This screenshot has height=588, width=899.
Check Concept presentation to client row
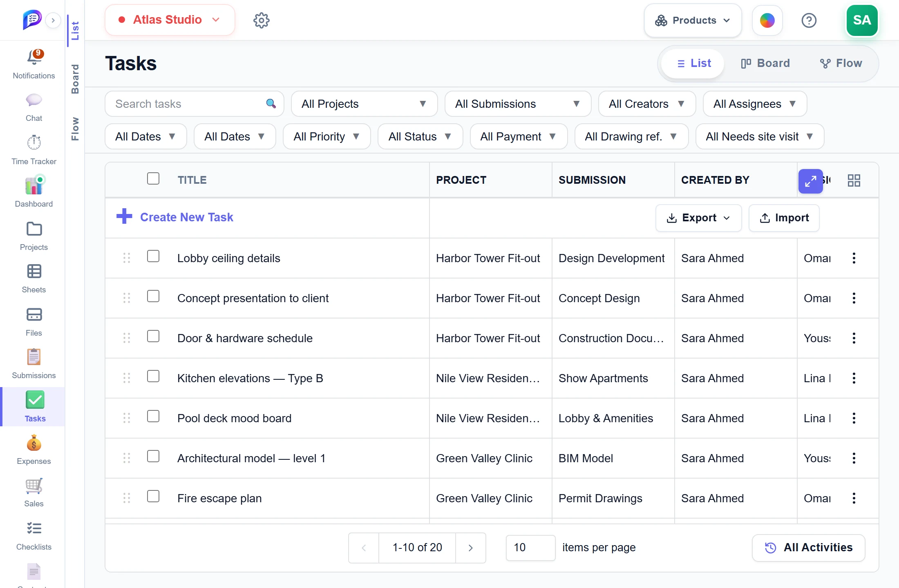(x=153, y=296)
